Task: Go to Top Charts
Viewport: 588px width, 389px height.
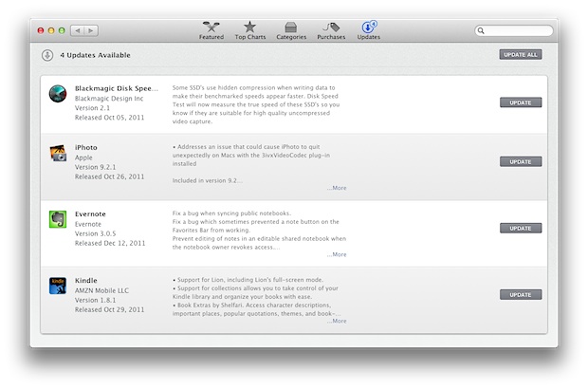Action: tap(249, 30)
